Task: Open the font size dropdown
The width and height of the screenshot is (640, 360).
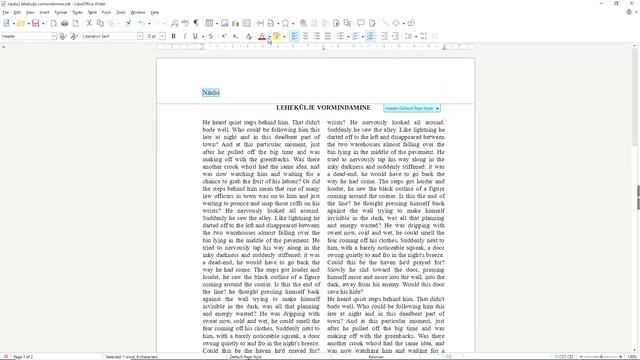Action: 162,36
